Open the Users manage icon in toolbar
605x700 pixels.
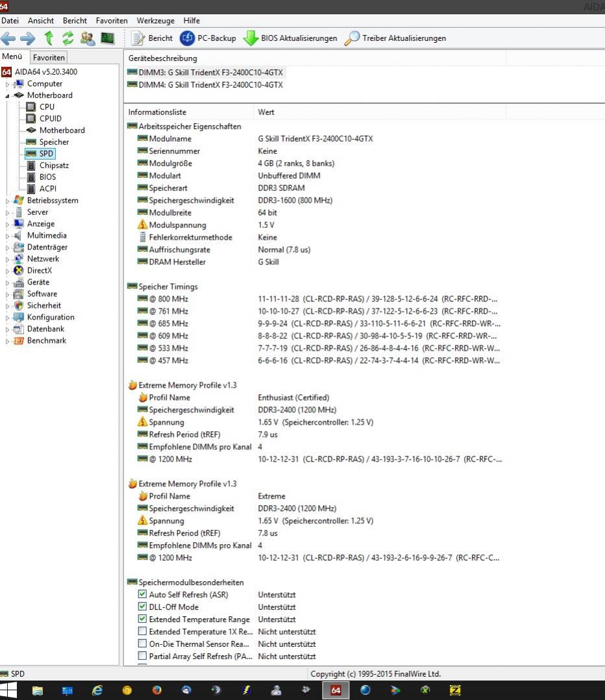(88, 38)
